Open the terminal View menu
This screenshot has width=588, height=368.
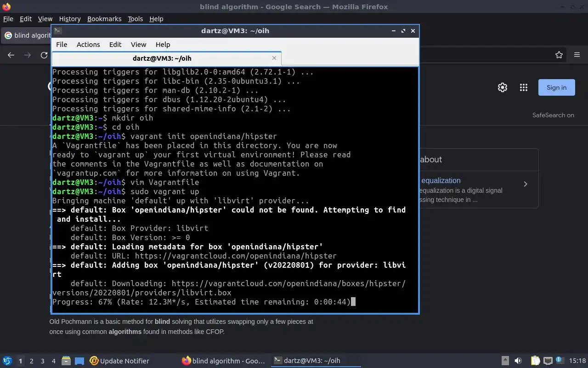tap(138, 45)
